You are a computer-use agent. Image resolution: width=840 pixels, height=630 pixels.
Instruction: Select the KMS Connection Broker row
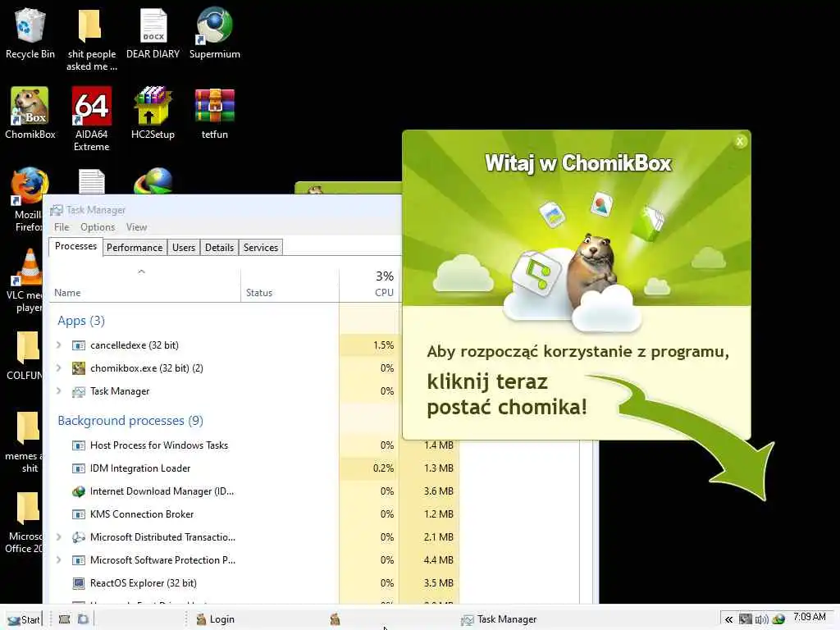[254, 514]
